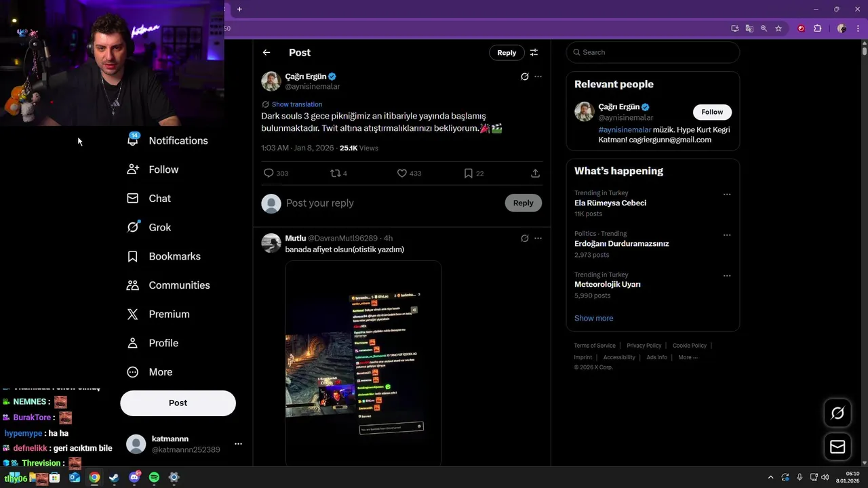This screenshot has width=868, height=488.
Task: Open Communities in sidebar
Action: (x=168, y=285)
